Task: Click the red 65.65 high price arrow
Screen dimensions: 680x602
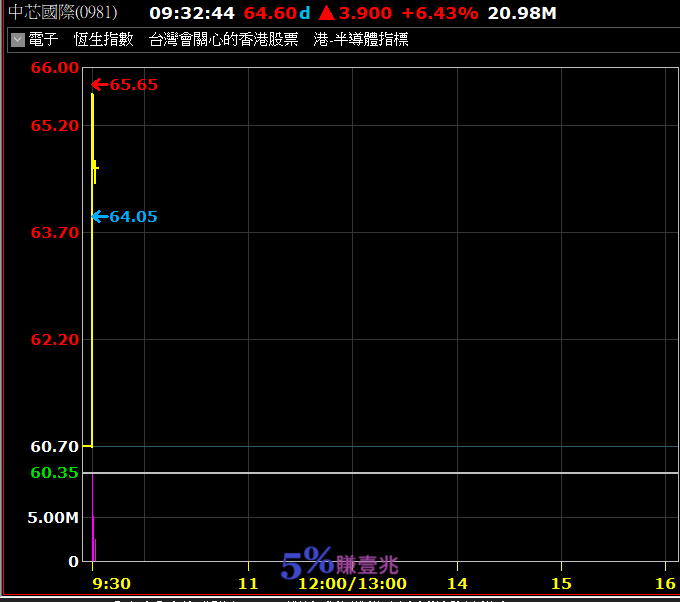Action: [124, 85]
